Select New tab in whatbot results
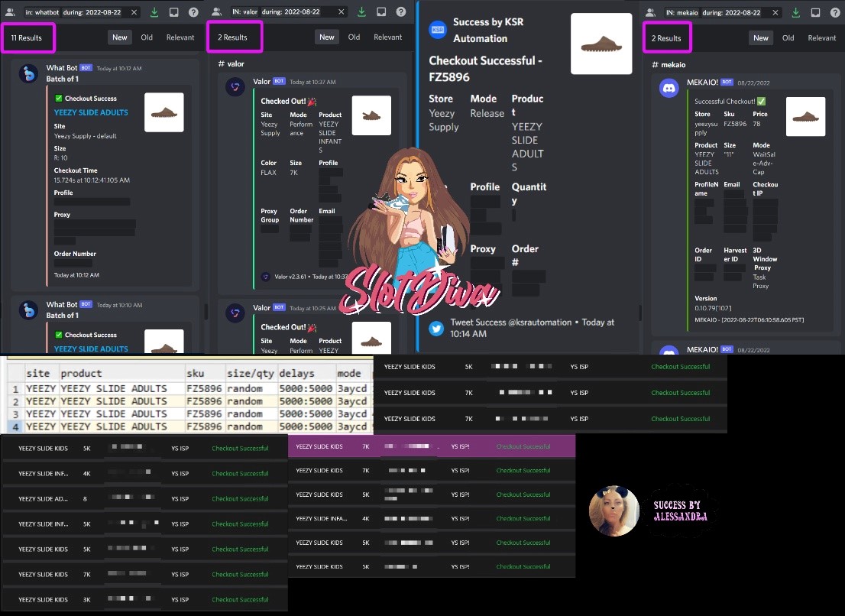845x616 pixels. (120, 37)
